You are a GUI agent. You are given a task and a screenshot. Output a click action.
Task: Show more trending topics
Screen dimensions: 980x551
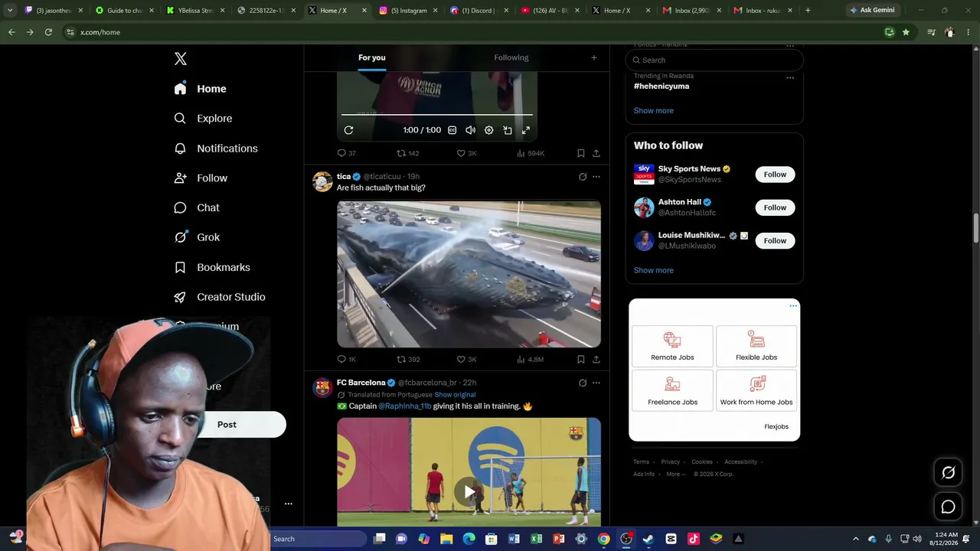(654, 111)
